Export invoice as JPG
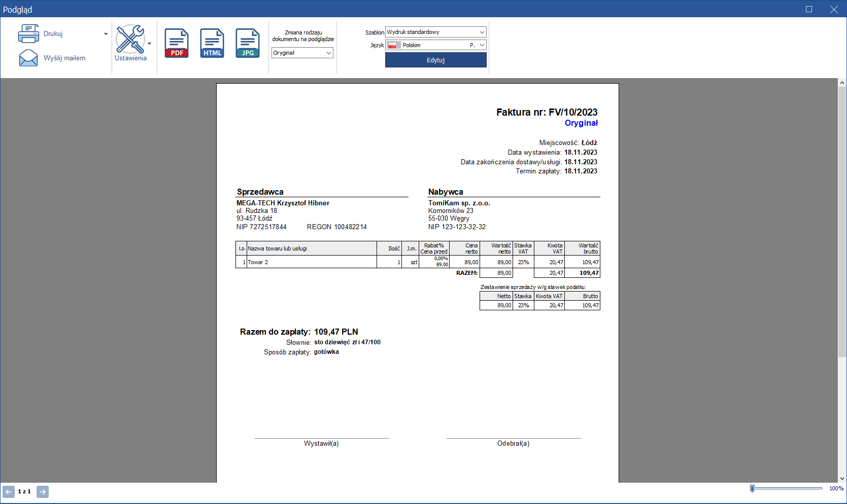The width and height of the screenshot is (847, 504). click(248, 43)
